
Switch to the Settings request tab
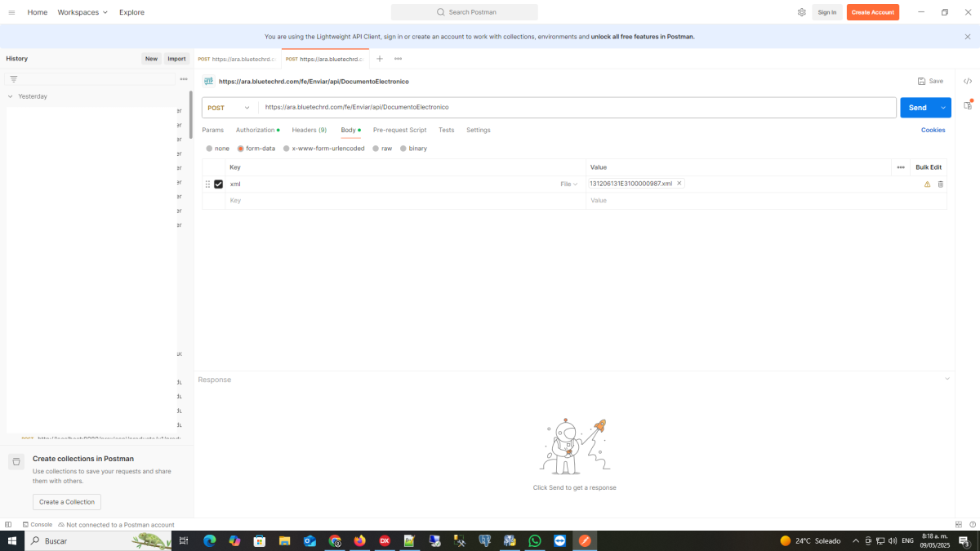pyautogui.click(x=479, y=130)
